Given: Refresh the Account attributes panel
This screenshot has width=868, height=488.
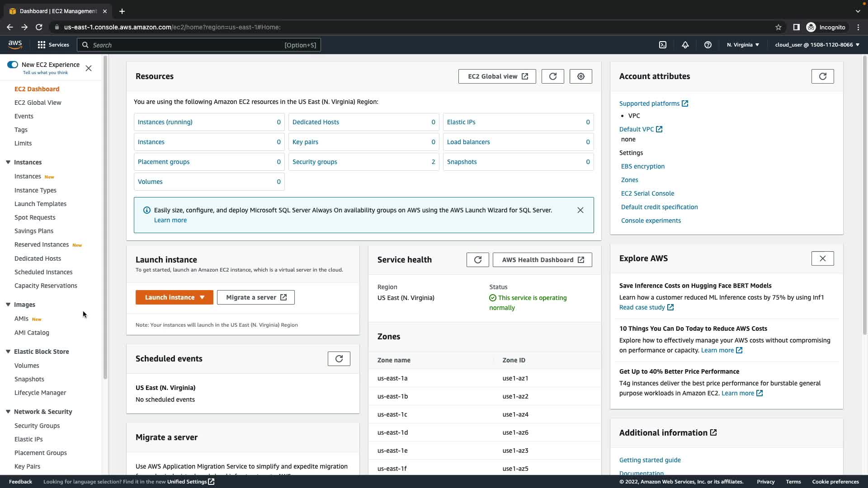Looking at the screenshot, I should [x=822, y=76].
